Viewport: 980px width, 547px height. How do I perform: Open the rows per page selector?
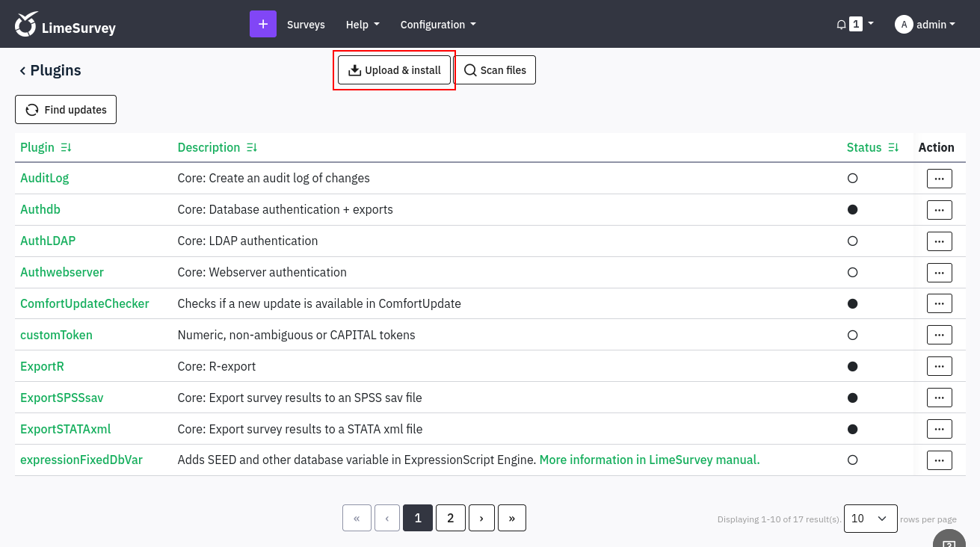pos(870,519)
